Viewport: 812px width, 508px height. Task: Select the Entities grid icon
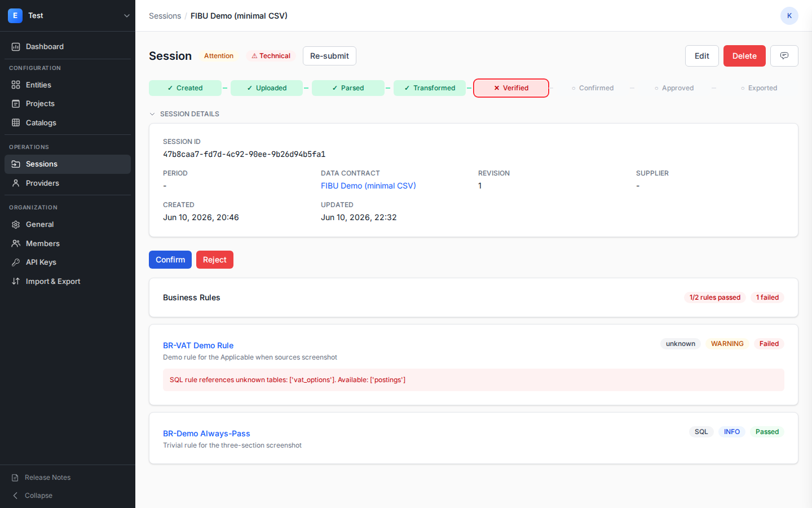[16, 85]
